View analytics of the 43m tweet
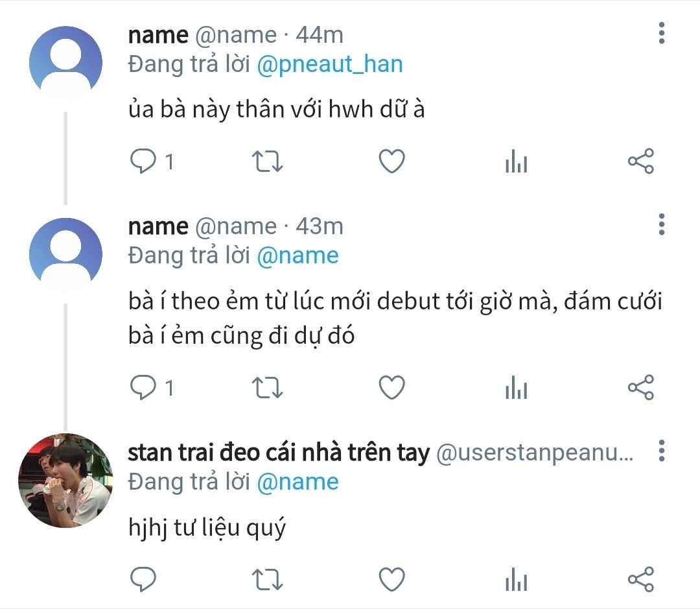This screenshot has height=609, width=700. tap(516, 388)
